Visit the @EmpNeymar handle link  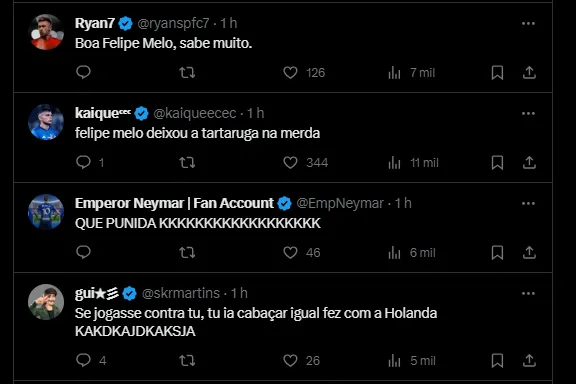[340, 203]
